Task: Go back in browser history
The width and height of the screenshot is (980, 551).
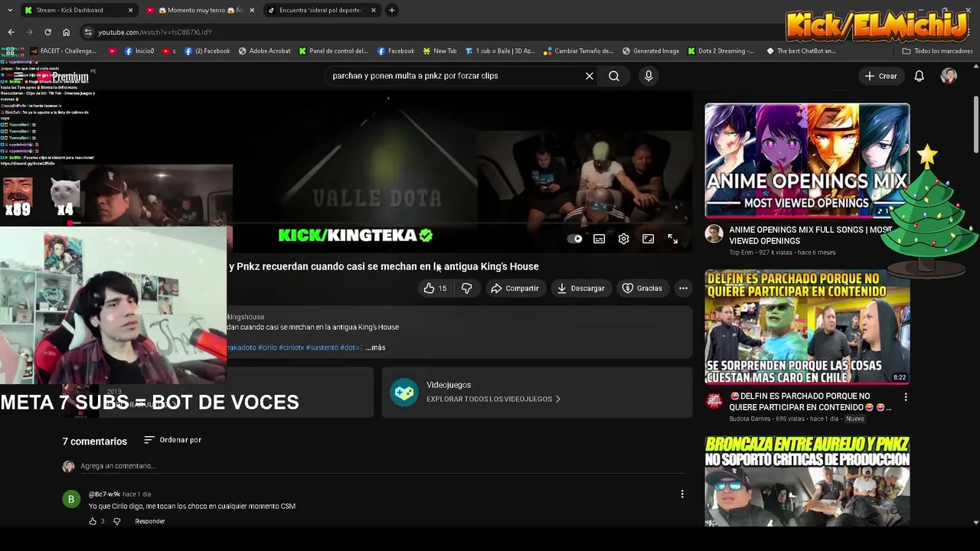Action: (11, 32)
